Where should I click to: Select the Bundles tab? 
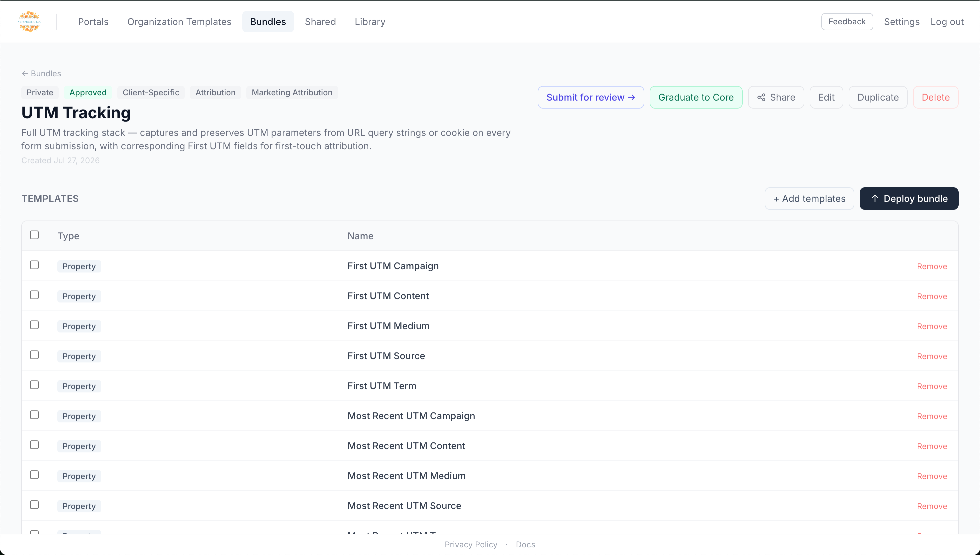click(268, 22)
